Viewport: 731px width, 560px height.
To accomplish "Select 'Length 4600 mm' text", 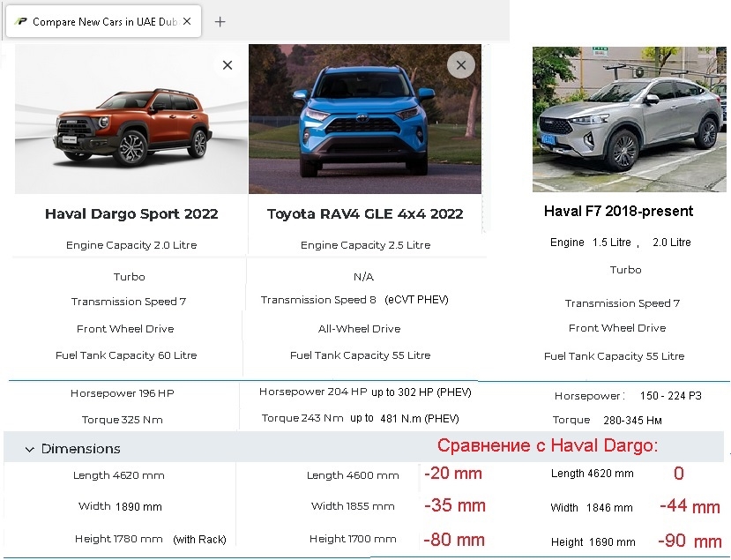I will pyautogui.click(x=353, y=475).
